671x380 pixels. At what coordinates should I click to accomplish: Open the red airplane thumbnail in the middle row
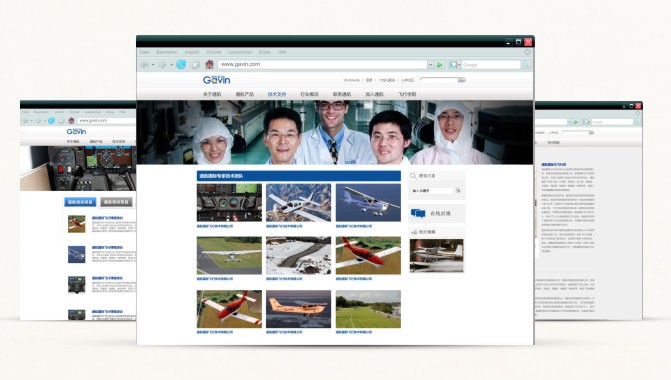tap(368, 255)
